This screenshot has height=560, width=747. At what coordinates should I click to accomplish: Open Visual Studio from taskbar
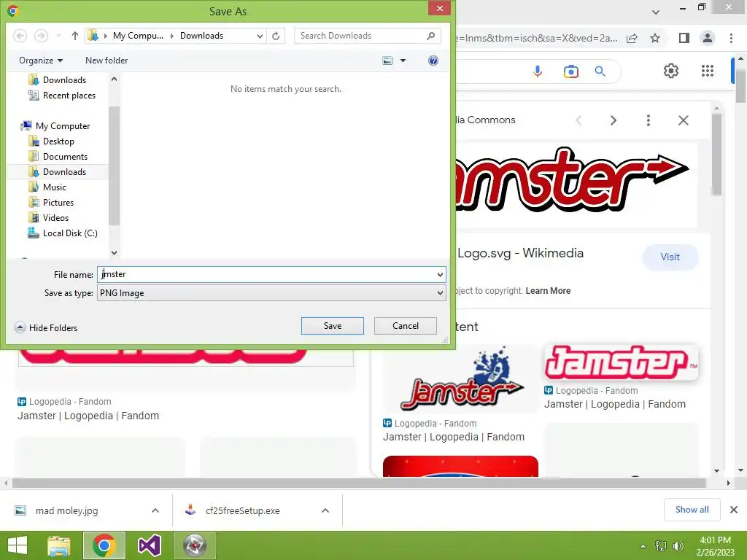[x=149, y=545]
